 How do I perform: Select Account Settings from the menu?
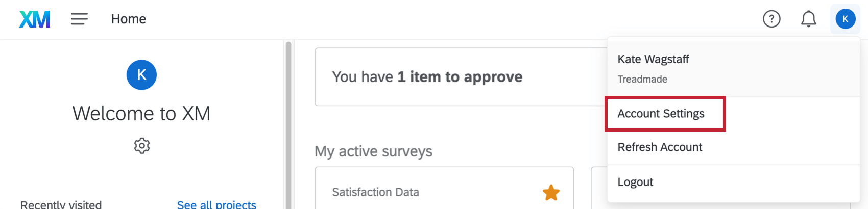pos(661,114)
